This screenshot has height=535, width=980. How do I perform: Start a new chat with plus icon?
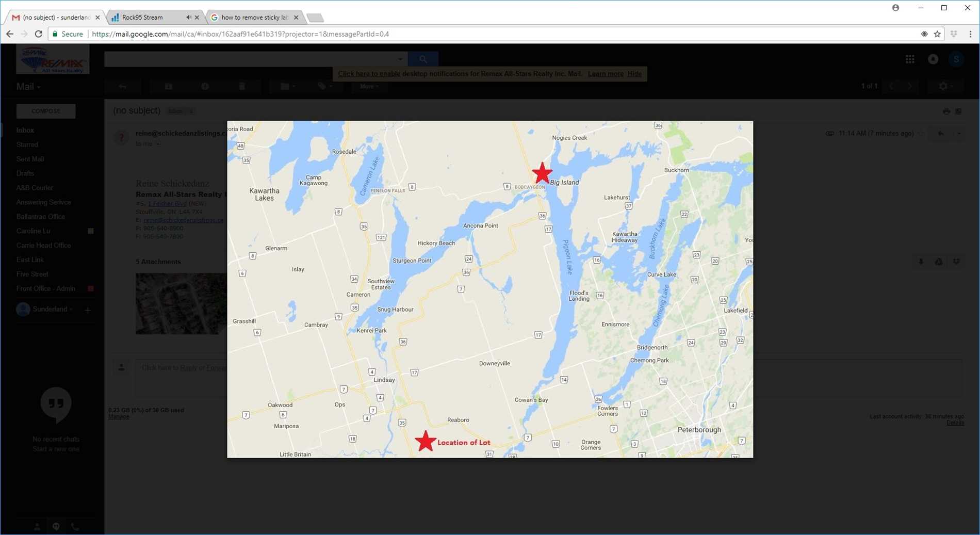(x=88, y=310)
